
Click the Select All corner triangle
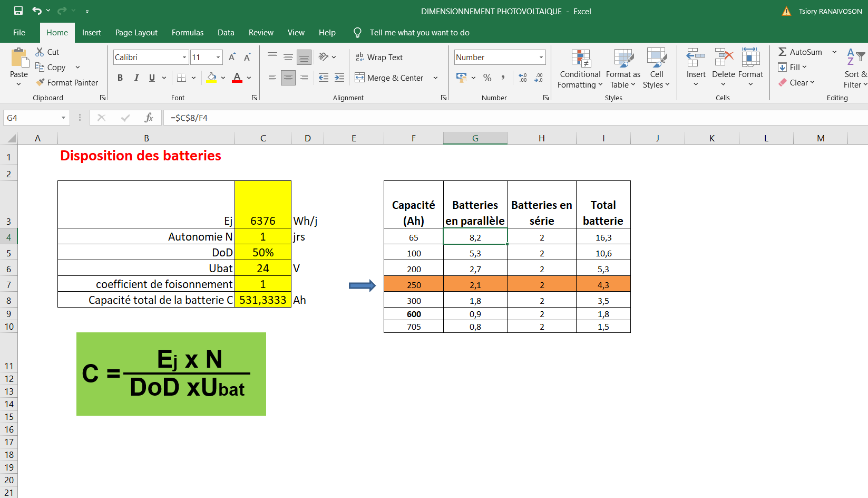point(12,139)
